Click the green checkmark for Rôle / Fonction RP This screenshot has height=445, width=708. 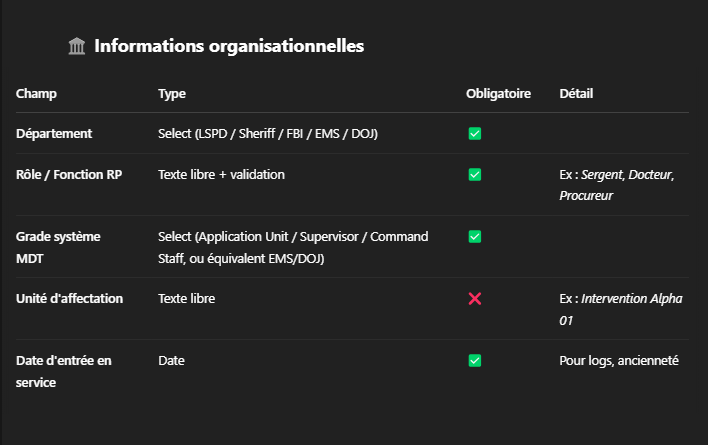475,175
